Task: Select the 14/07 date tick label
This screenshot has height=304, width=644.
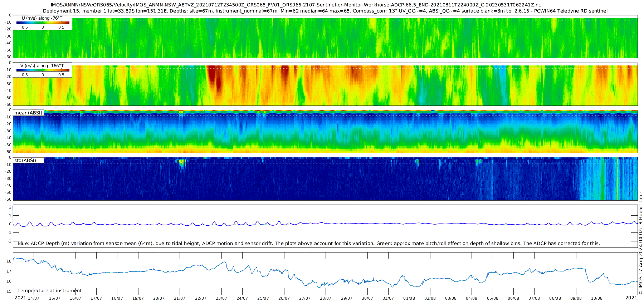Action: pos(34,298)
